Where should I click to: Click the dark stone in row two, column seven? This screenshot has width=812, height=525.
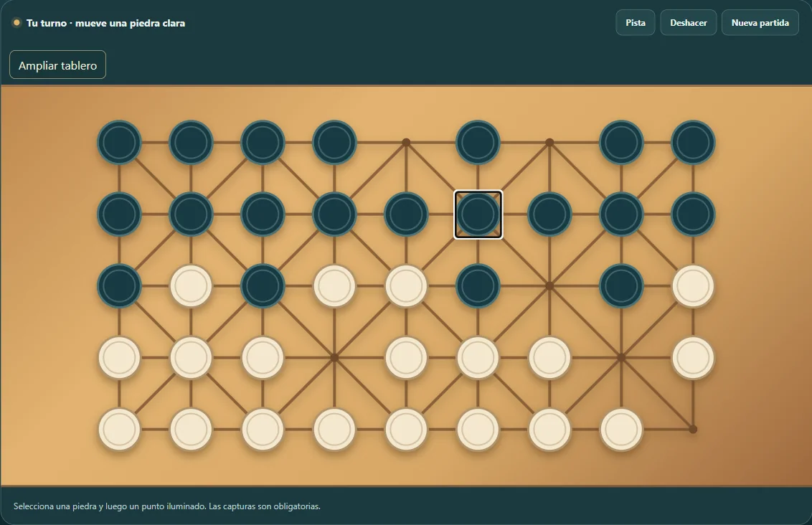(x=549, y=214)
